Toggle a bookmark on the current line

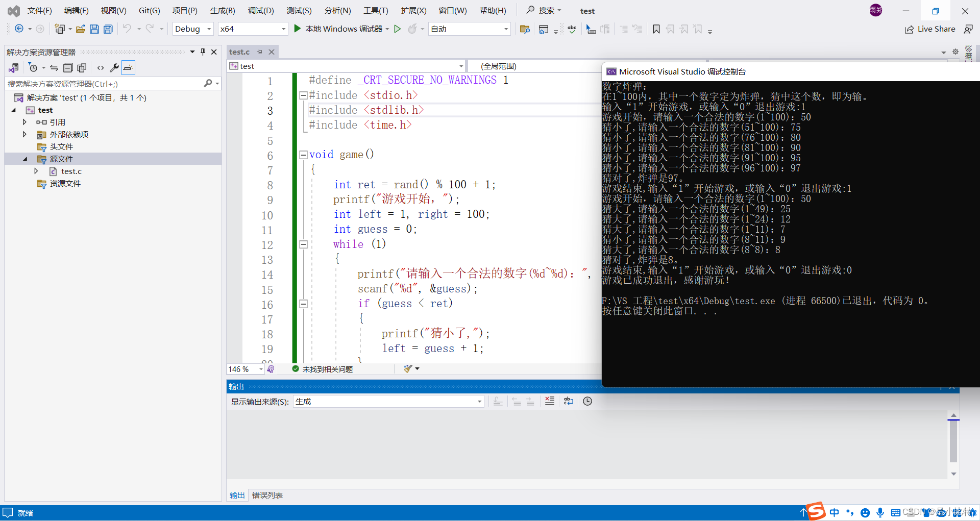(x=656, y=29)
